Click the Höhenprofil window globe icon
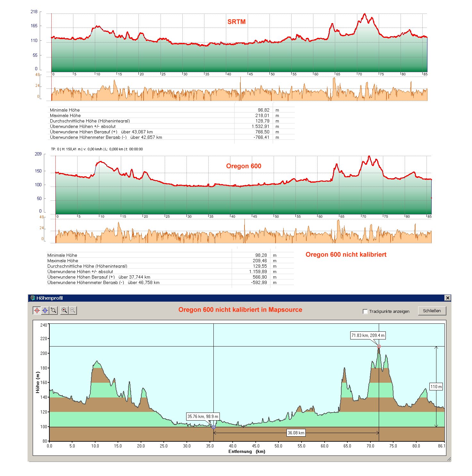This screenshot has width=472, height=476. pyautogui.click(x=33, y=298)
